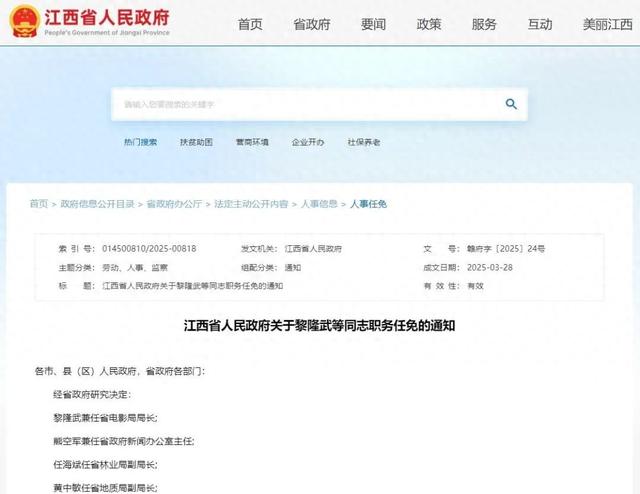Open the 美丽江西 navigation item
This screenshot has height=494, width=640.
pos(606,24)
